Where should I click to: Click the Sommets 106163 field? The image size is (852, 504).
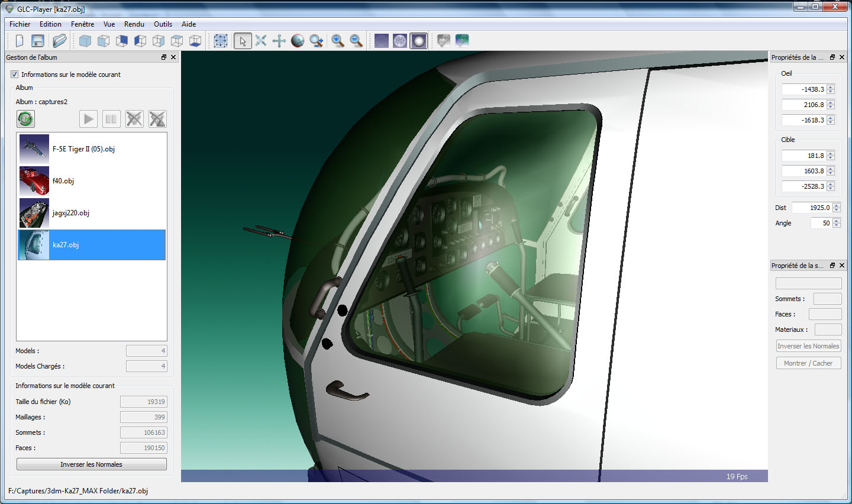tap(144, 432)
